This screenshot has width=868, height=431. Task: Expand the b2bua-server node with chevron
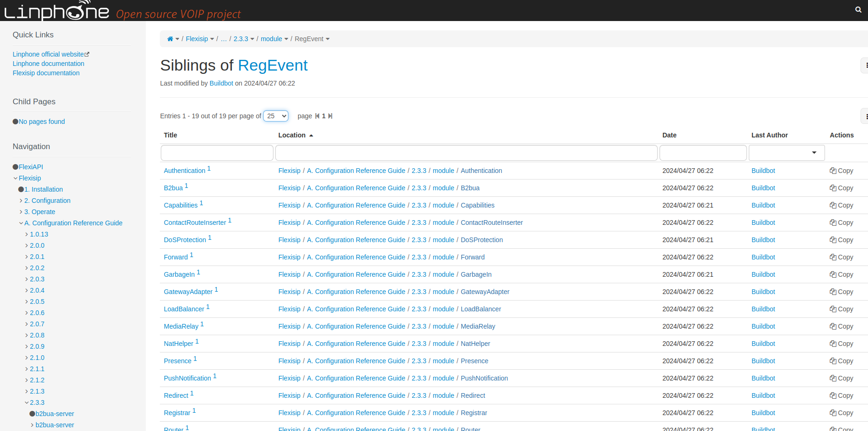(x=32, y=425)
